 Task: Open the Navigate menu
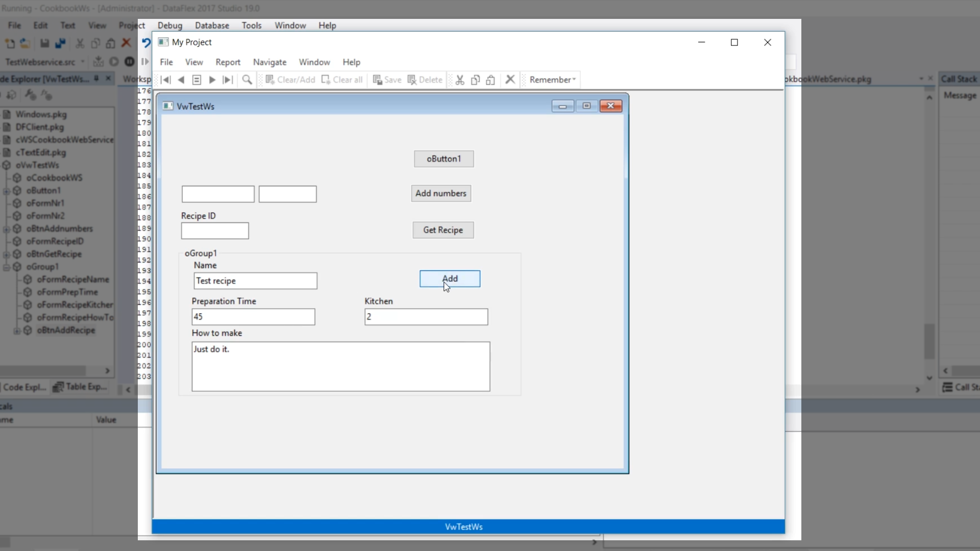pos(269,62)
